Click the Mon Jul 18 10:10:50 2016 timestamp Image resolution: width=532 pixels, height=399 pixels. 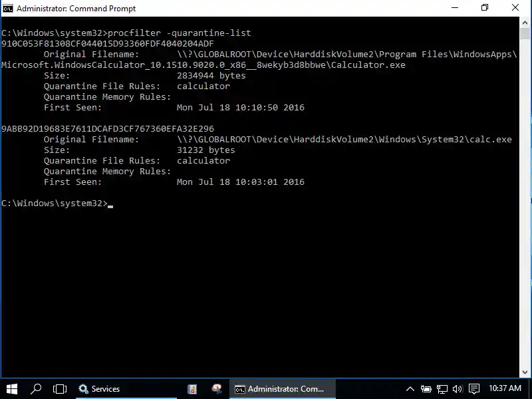(x=241, y=108)
